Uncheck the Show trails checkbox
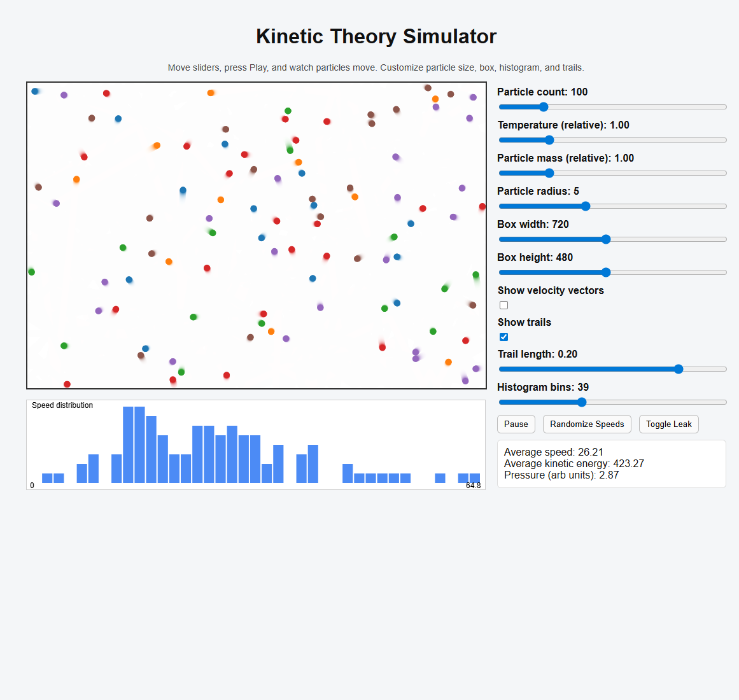The width and height of the screenshot is (739, 700). click(504, 337)
